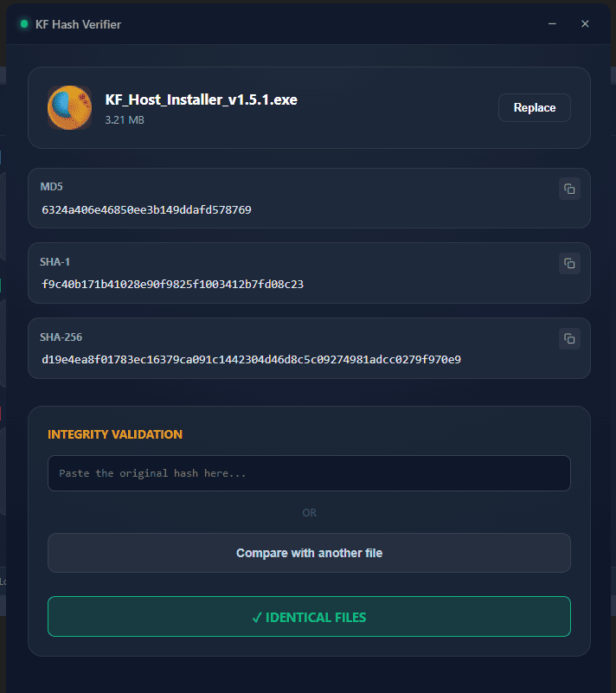Copy the MD5 hash value
616x693 pixels.
[x=569, y=189]
